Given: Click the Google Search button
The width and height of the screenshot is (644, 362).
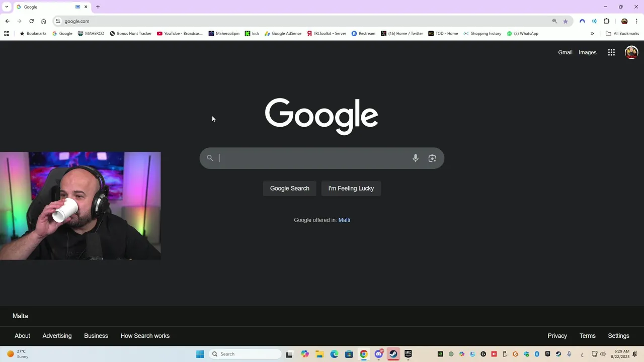Looking at the screenshot, I should point(290,189).
